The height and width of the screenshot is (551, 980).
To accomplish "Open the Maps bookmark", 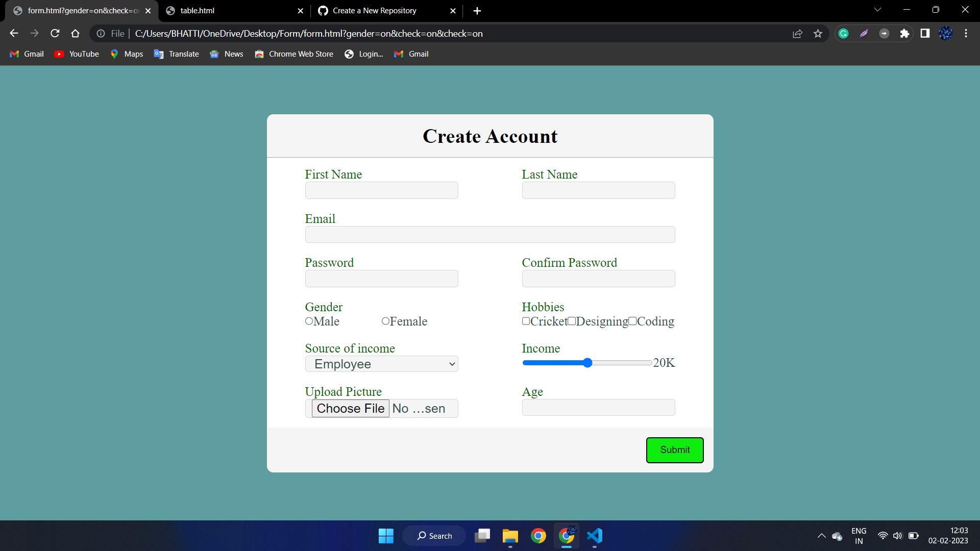I will point(127,54).
